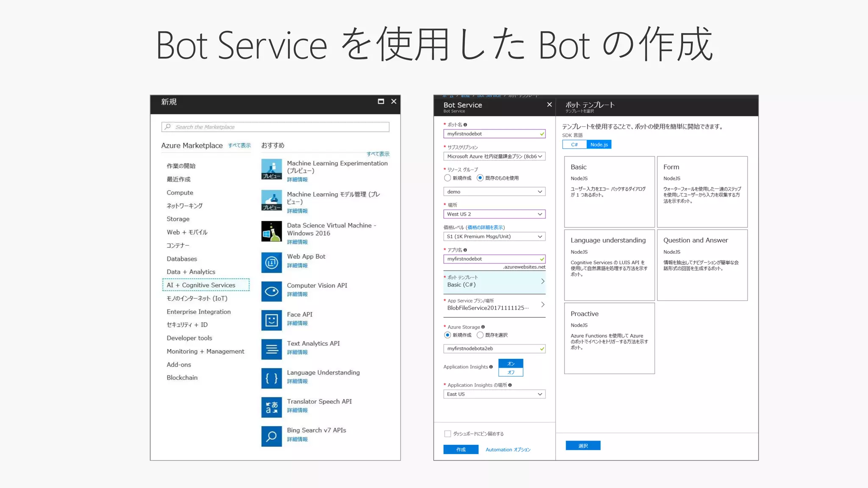The height and width of the screenshot is (488, 868).
Task: Open the West US 2 location dropdown
Action: (494, 214)
